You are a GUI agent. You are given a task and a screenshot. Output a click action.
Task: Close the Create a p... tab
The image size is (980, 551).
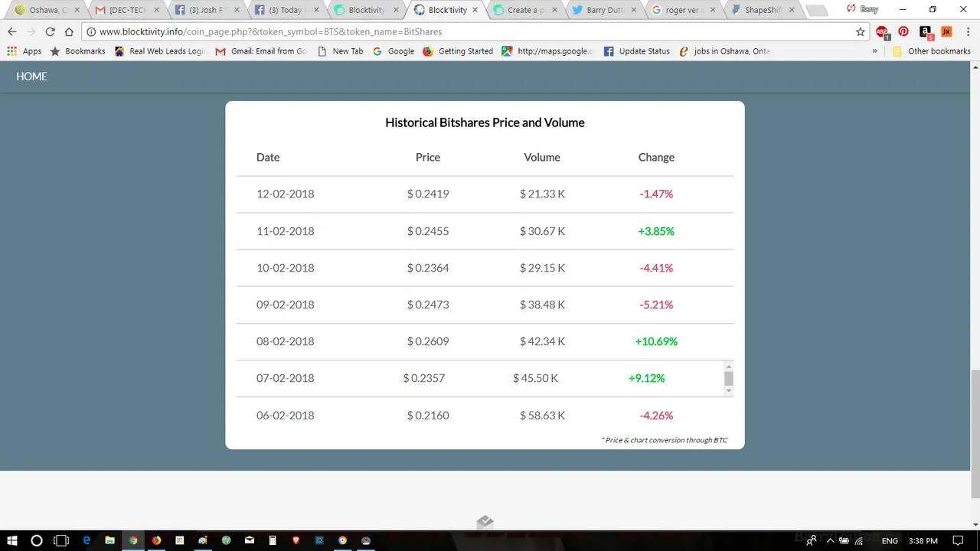(554, 10)
